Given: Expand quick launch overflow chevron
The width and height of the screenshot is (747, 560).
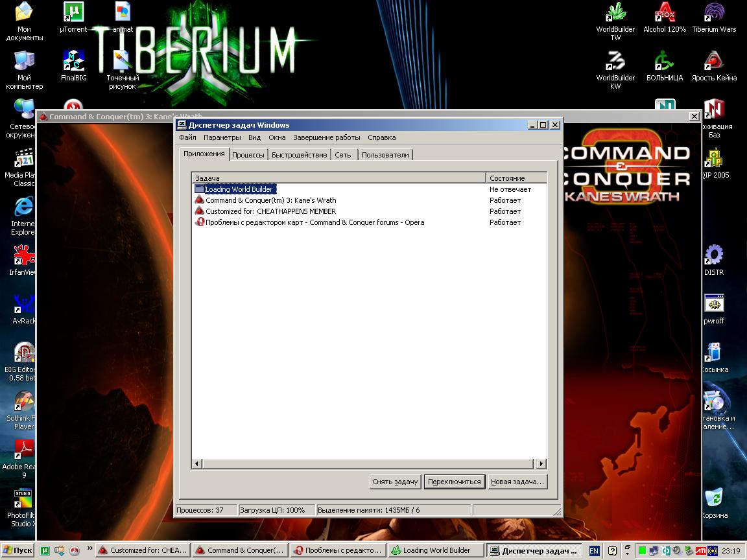Looking at the screenshot, I should [x=89, y=548].
